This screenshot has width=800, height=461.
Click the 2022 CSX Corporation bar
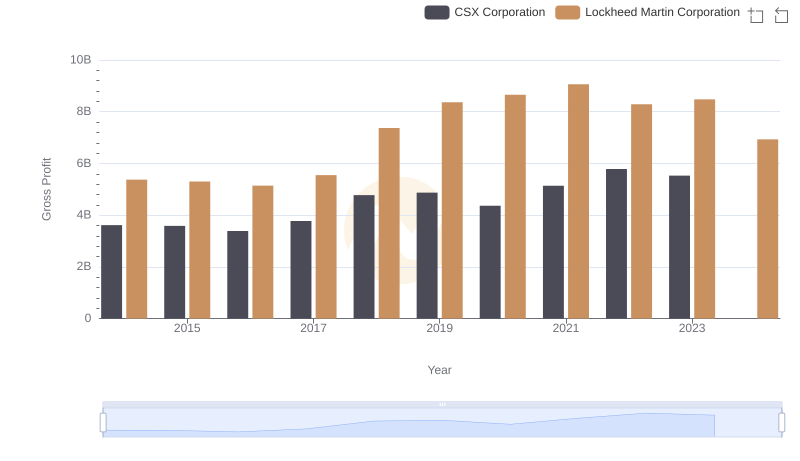coord(616,244)
